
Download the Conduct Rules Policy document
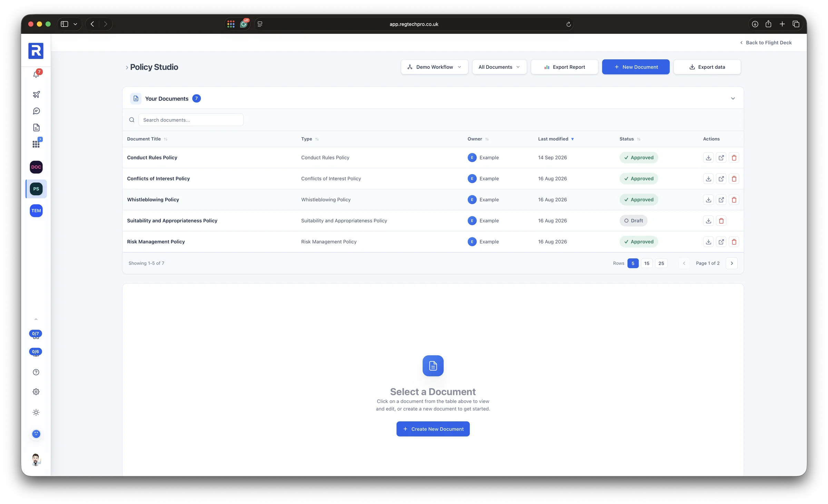pyautogui.click(x=708, y=158)
